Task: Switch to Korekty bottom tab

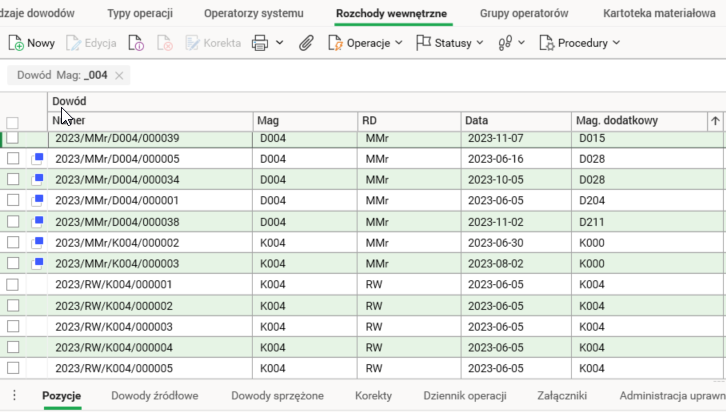Action: (x=373, y=396)
